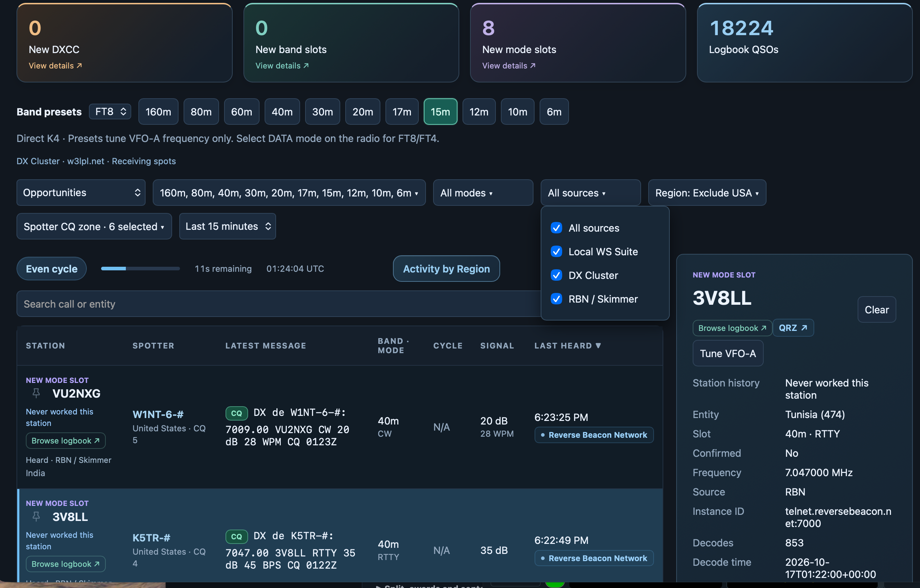Select the 80m band preset

pos(201,112)
